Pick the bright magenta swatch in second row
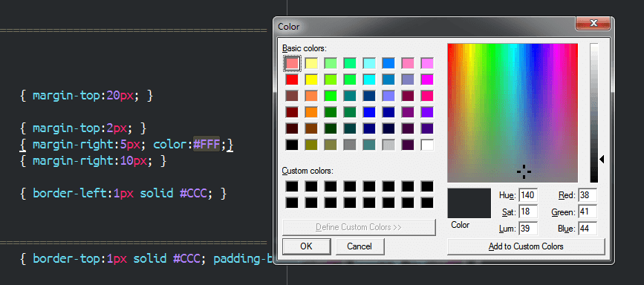Image resolution: width=644 pixels, height=285 pixels. click(x=427, y=79)
